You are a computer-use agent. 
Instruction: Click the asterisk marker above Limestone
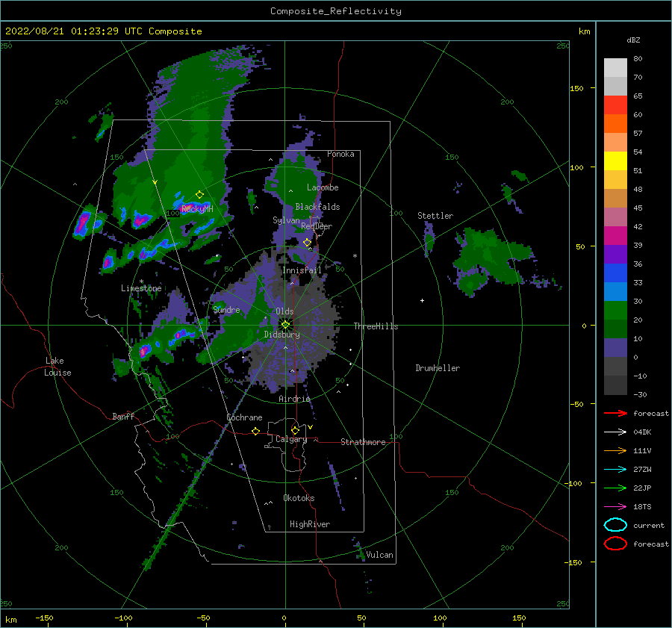[x=141, y=282]
